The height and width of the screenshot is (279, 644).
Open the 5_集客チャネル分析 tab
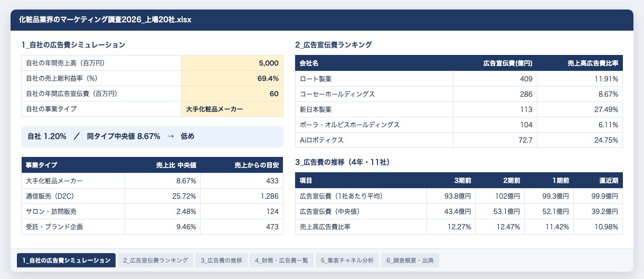(347, 261)
